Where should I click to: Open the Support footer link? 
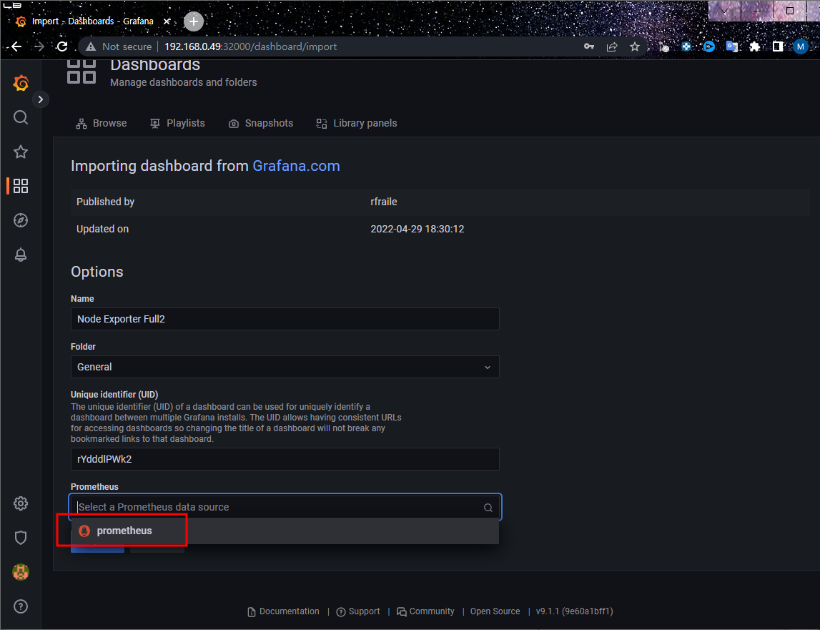[x=358, y=611]
